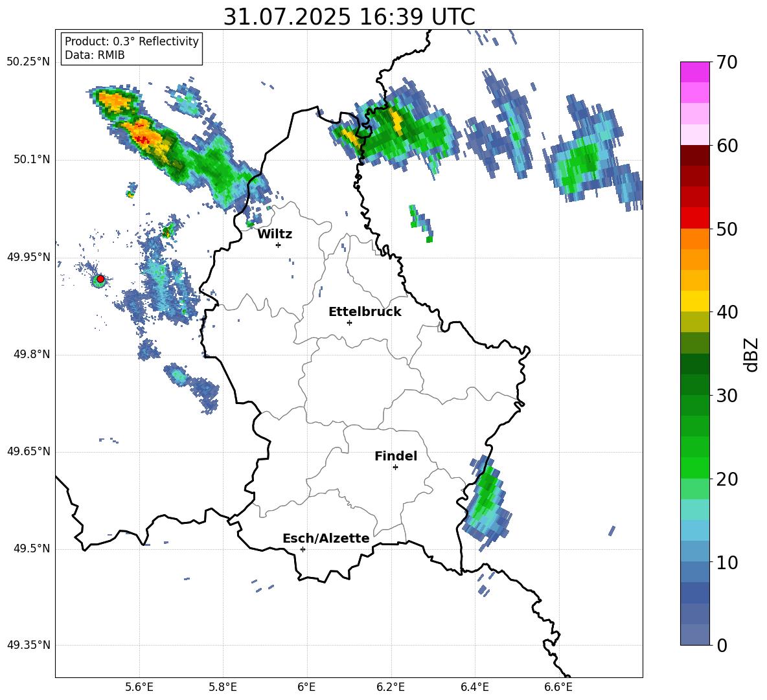
Task: Click the colorbar 30 tick label
Action: 727,396
